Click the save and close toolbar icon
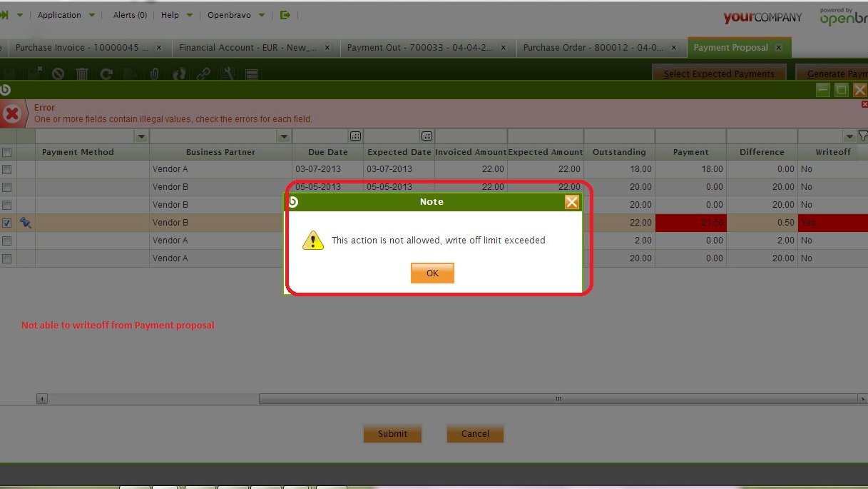Image resolution: width=868 pixels, height=489 pixels. [34, 74]
